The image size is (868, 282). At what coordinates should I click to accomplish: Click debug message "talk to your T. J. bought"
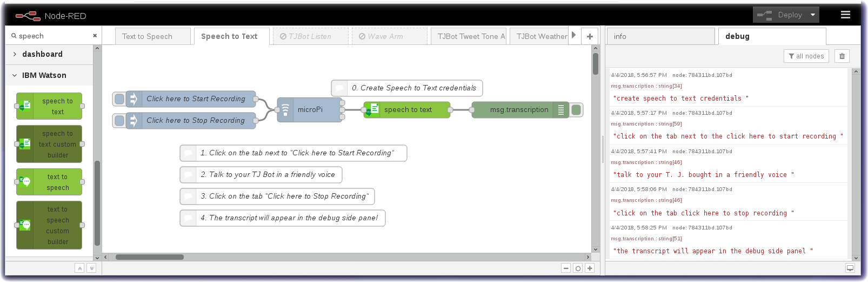pyautogui.click(x=703, y=175)
